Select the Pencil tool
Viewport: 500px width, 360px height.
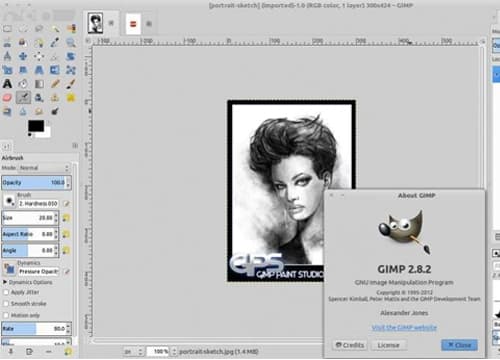point(55,84)
